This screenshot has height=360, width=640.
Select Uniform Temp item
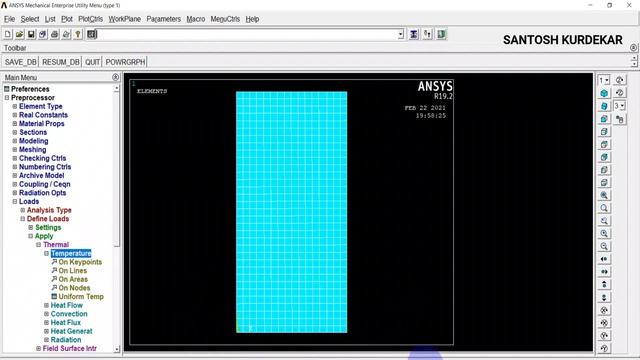click(x=81, y=297)
